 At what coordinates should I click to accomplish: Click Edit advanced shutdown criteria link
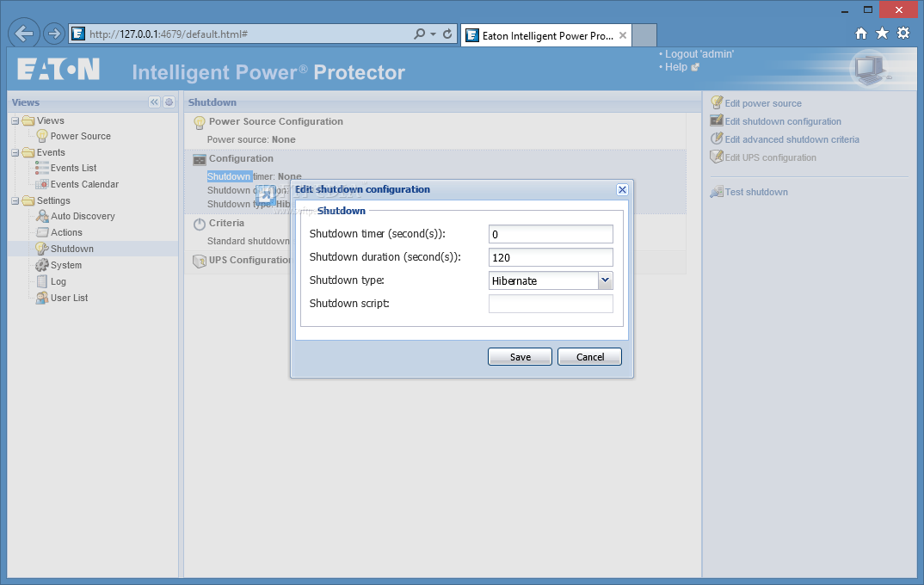[792, 139]
